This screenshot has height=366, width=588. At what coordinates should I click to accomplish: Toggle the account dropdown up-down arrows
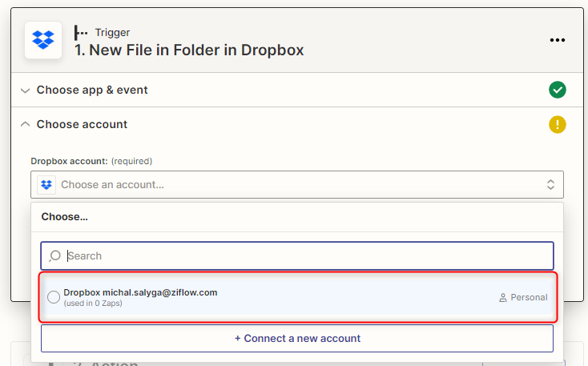pyautogui.click(x=550, y=185)
